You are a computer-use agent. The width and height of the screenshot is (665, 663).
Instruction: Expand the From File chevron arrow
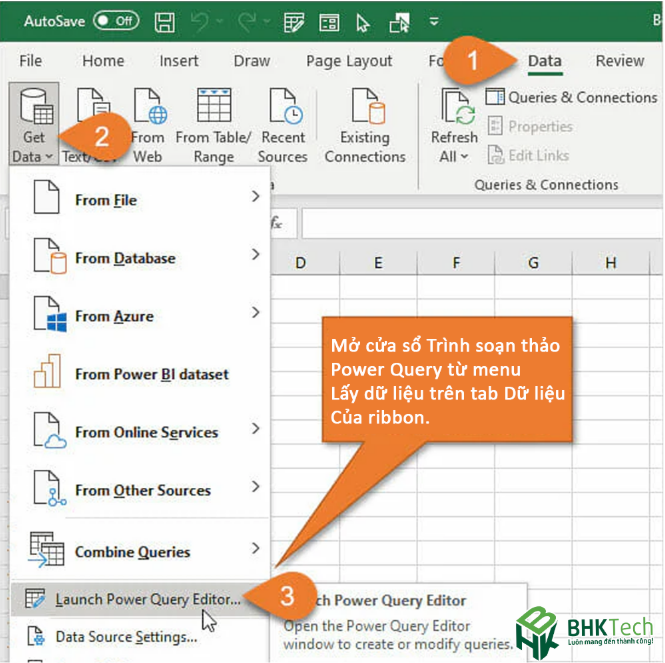coord(255,196)
